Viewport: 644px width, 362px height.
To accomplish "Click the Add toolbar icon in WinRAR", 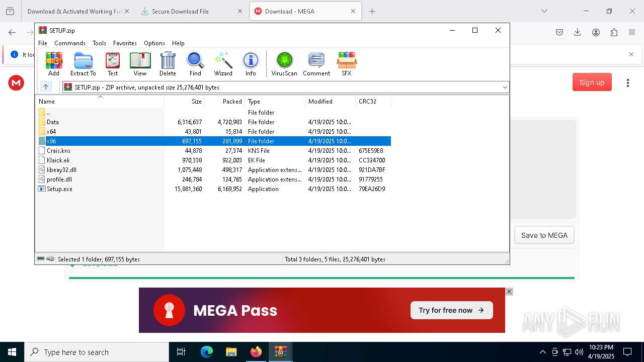I will click(x=54, y=64).
